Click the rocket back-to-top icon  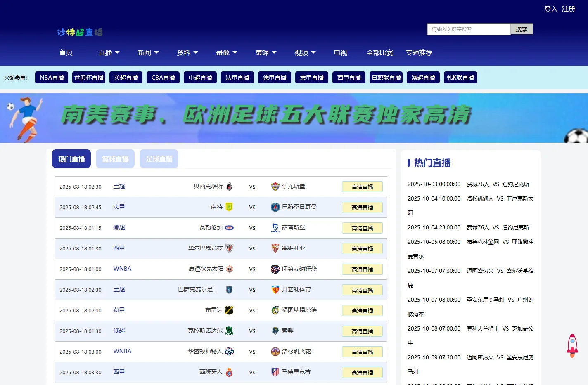click(x=572, y=346)
